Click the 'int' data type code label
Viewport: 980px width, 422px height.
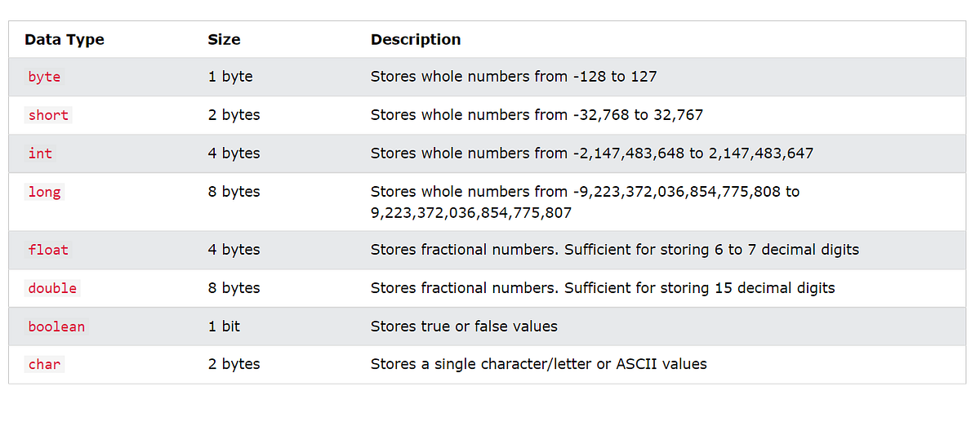coord(40,153)
